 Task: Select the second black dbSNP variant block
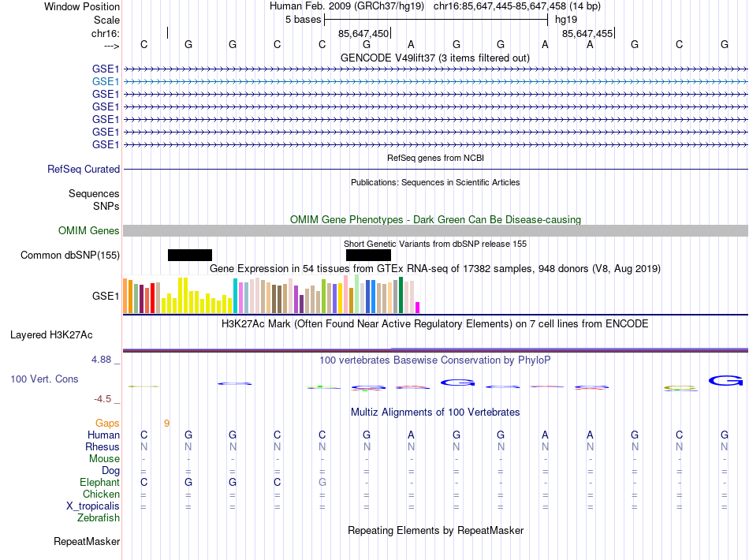point(368,255)
